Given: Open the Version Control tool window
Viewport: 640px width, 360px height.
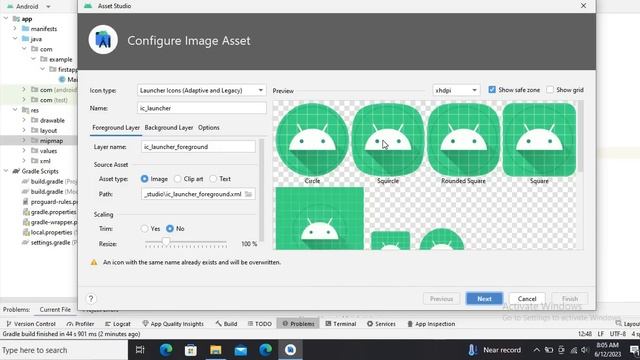Looking at the screenshot, I should tap(31, 324).
